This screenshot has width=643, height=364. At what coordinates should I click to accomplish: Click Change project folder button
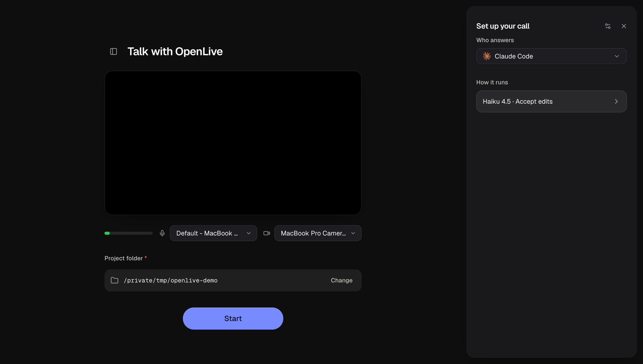click(x=342, y=280)
